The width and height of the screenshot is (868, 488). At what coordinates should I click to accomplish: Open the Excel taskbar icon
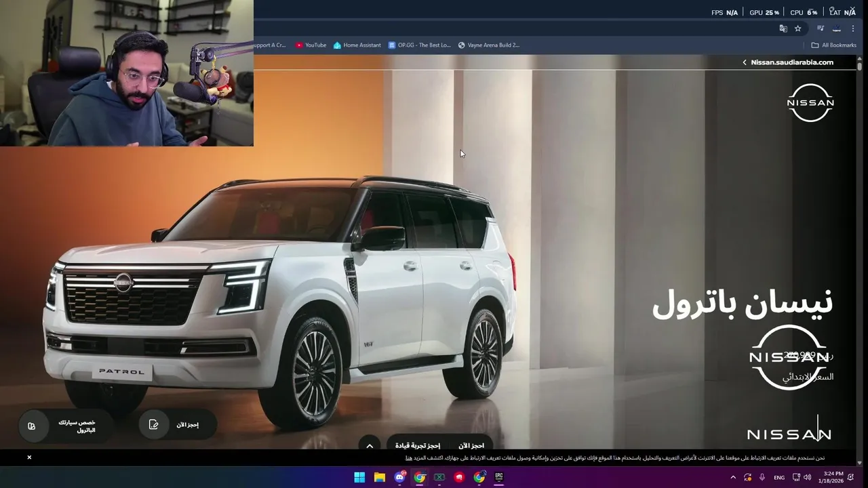(x=439, y=477)
